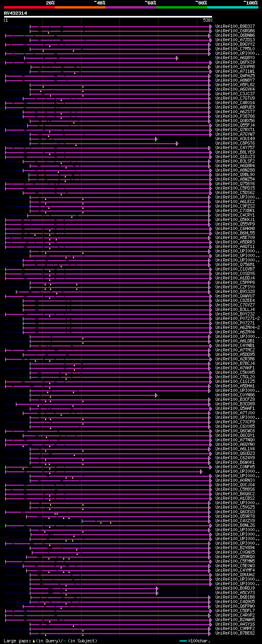Open hit UniRef100_C5E0W3
The width and height of the screenshot is (262, 644).
point(235,566)
